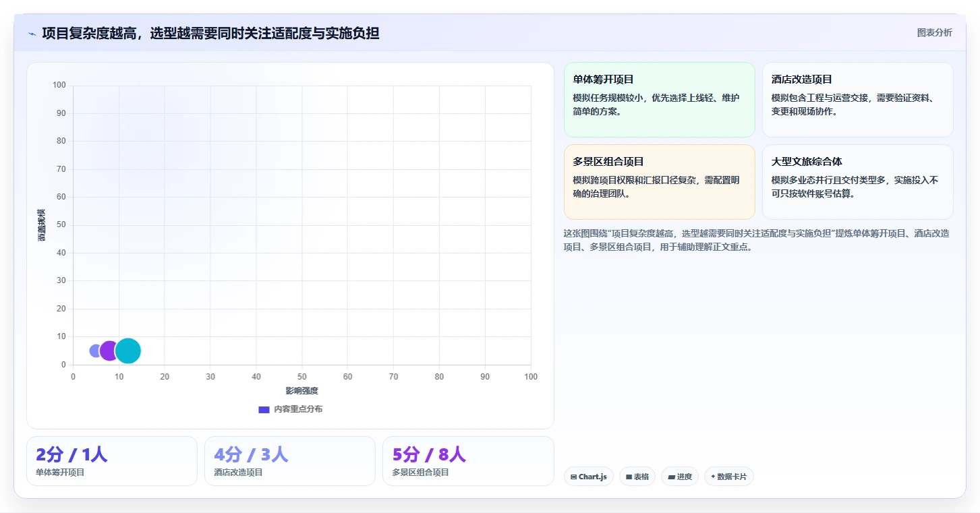Select the 大型文旅综合体 card

[857, 182]
